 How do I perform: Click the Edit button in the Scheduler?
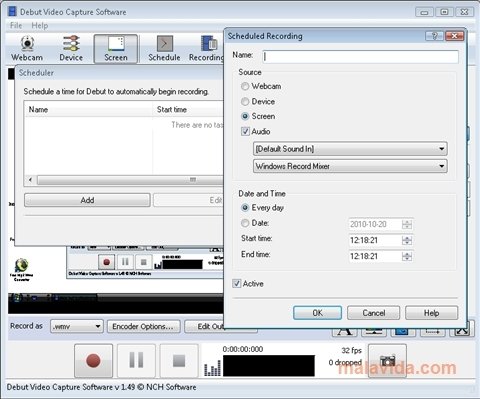click(x=188, y=200)
